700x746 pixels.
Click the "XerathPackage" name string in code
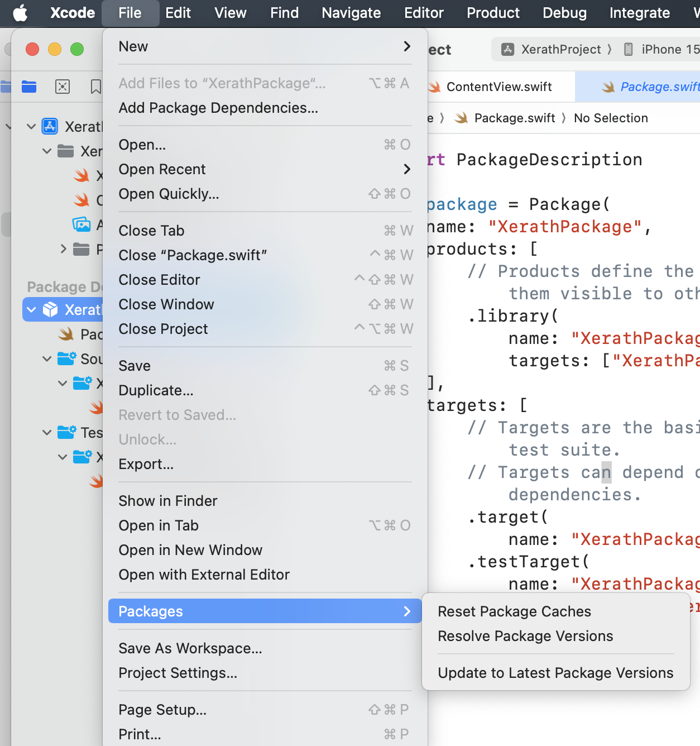564,227
